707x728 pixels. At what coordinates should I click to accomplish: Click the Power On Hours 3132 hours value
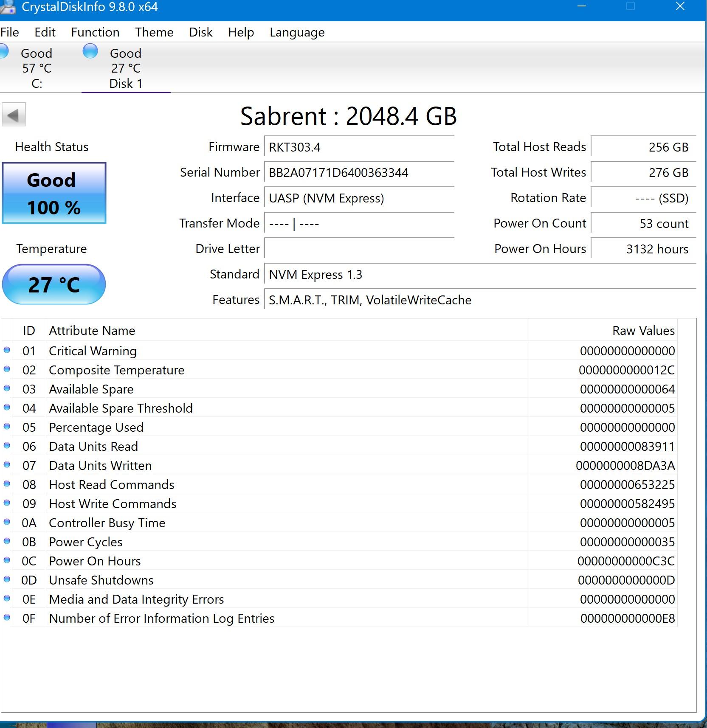644,249
